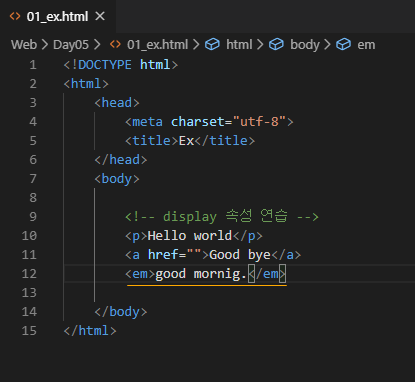
Task: Click line number 1 in gutter
Action: click(33, 65)
